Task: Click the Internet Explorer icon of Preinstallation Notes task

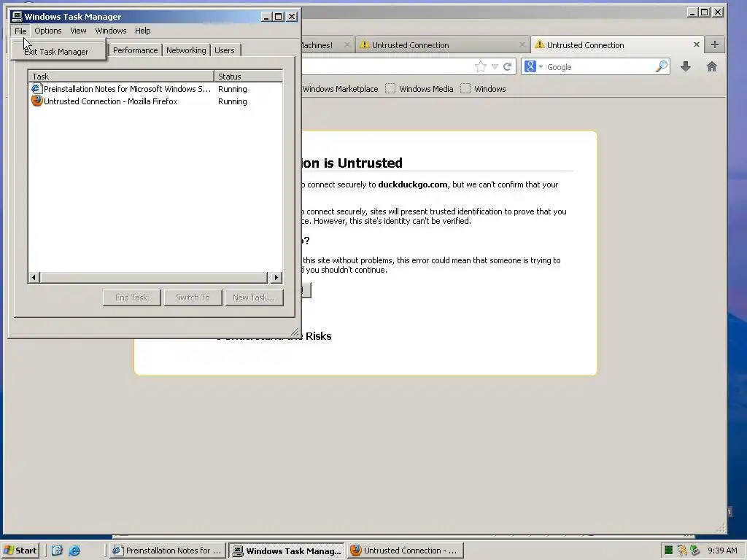Action: click(x=36, y=88)
